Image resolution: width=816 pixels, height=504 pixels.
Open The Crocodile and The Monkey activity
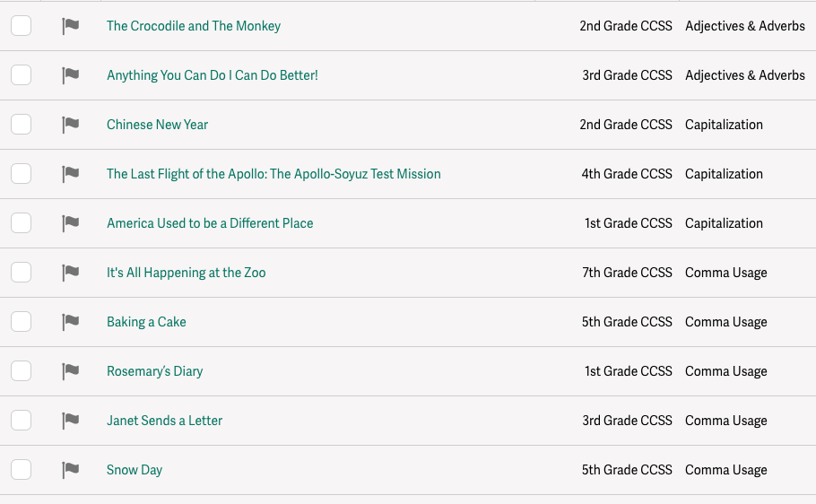194,26
